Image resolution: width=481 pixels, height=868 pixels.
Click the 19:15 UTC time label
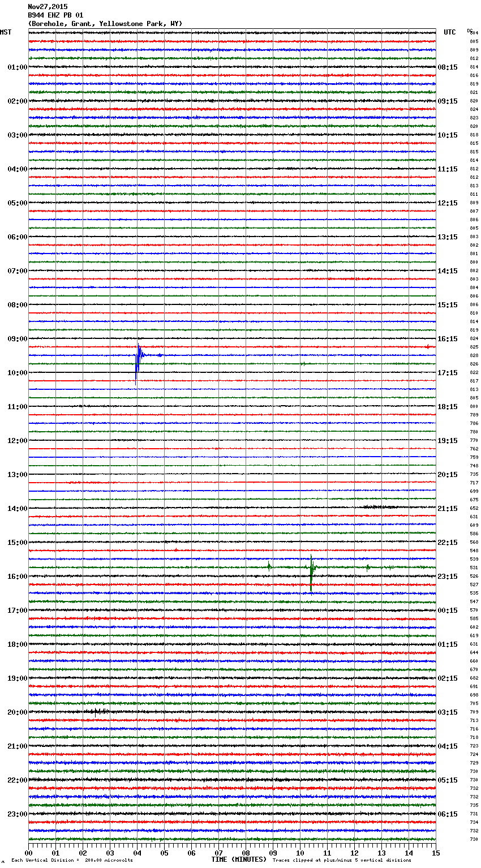tap(448, 441)
